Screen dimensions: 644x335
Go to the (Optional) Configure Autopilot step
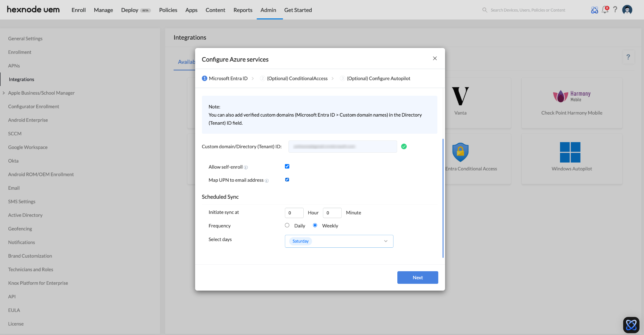coord(375,79)
